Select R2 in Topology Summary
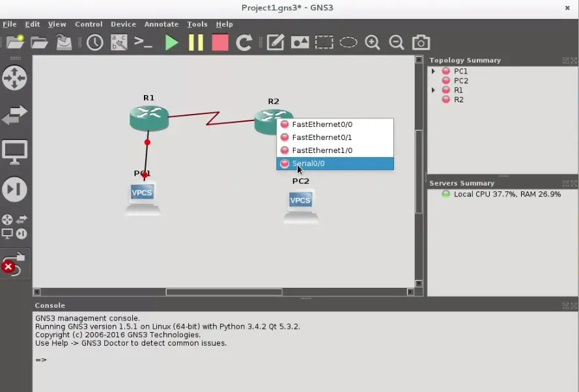 coord(459,99)
